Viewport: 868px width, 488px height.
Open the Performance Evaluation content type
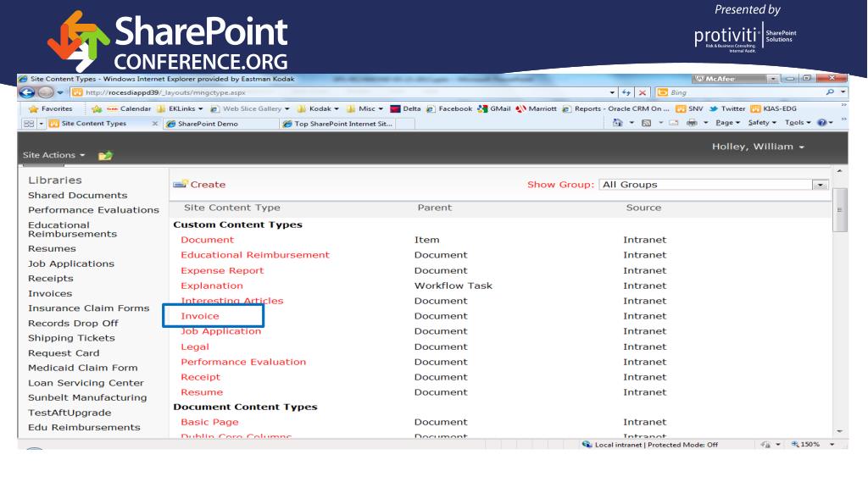[x=243, y=362]
